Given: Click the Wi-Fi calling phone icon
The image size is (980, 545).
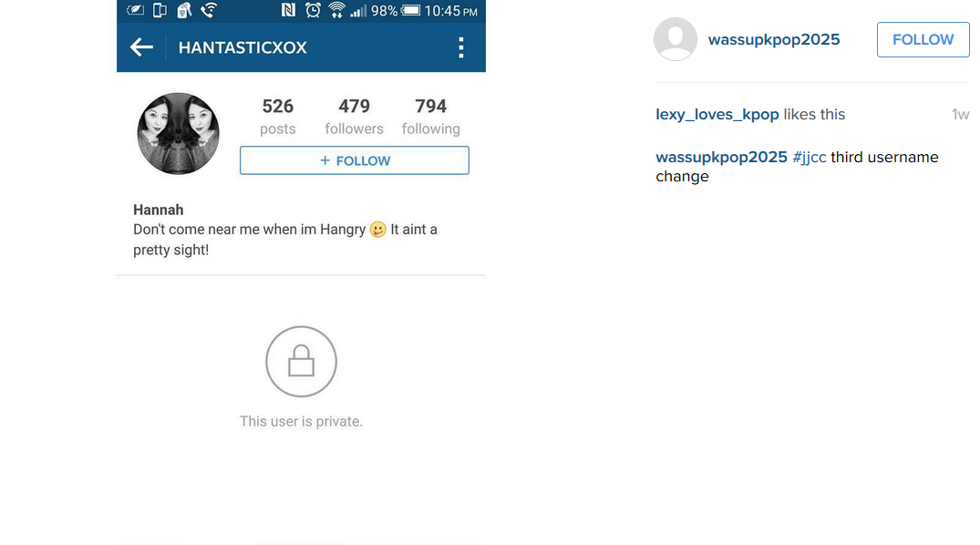Looking at the screenshot, I should click(209, 10).
